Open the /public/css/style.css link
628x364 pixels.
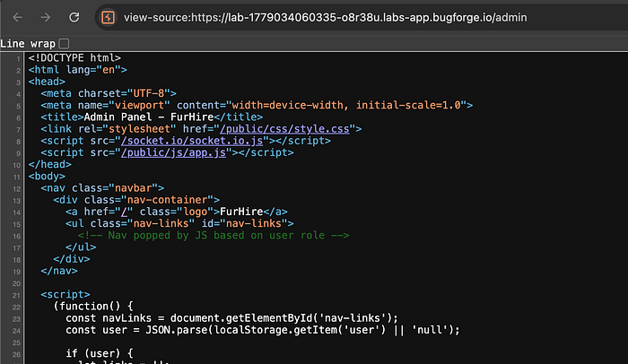(x=284, y=129)
